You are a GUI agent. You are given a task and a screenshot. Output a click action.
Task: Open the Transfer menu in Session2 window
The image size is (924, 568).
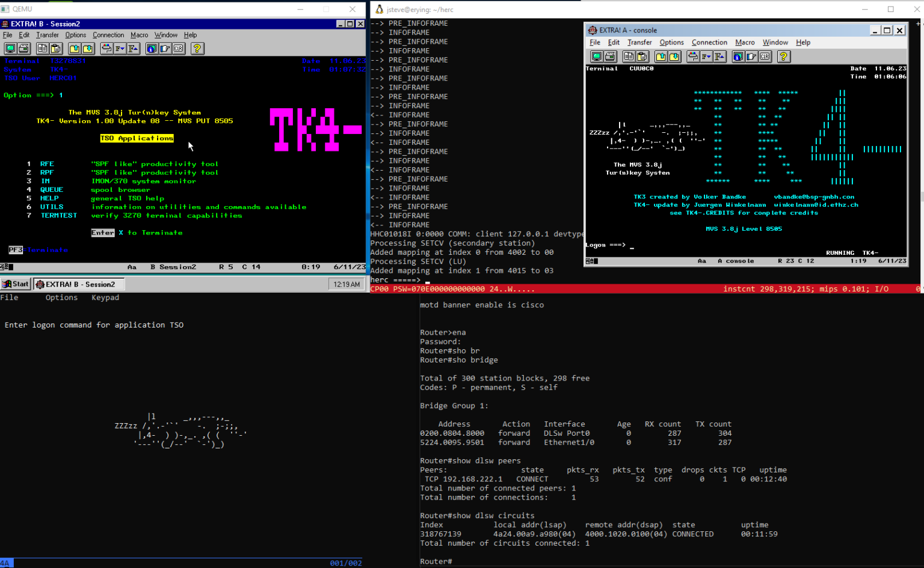[47, 35]
